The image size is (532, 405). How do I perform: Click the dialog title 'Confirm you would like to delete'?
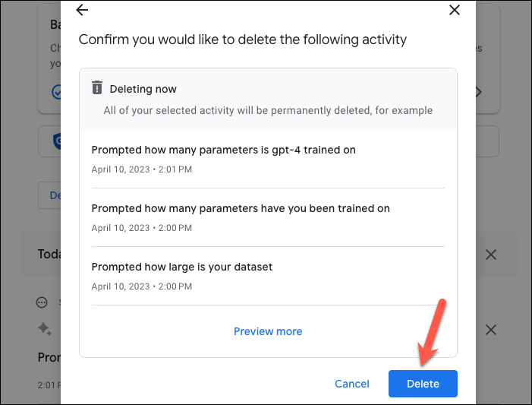[x=243, y=40]
